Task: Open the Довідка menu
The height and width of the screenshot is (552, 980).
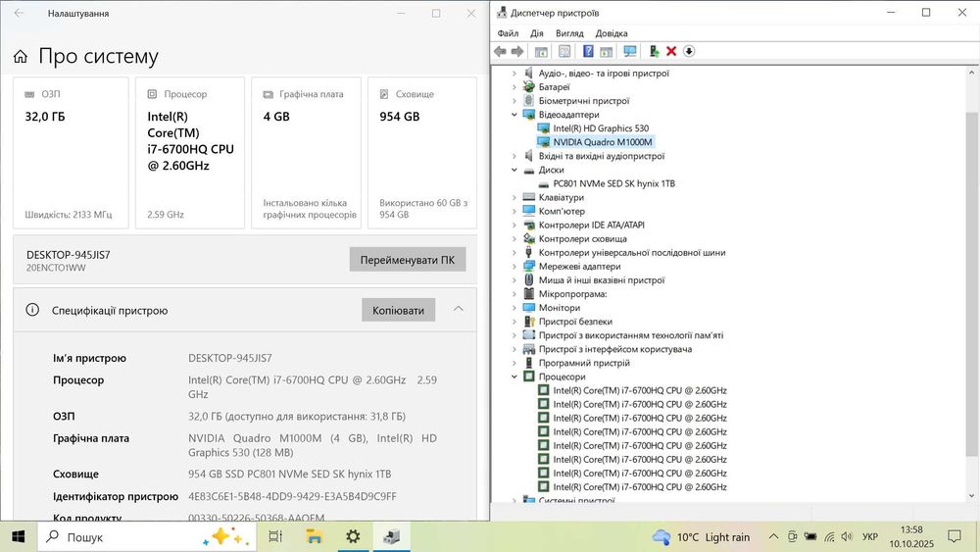Action: 612,33
